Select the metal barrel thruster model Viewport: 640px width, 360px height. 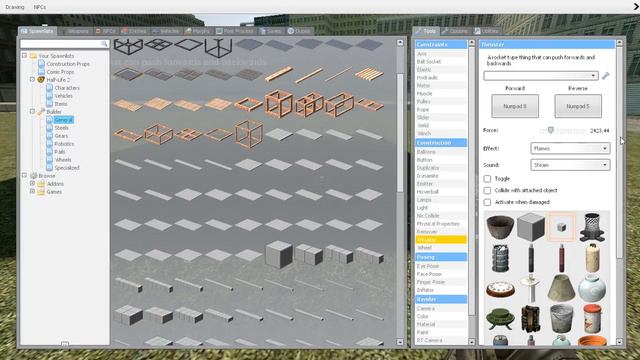pos(500,258)
